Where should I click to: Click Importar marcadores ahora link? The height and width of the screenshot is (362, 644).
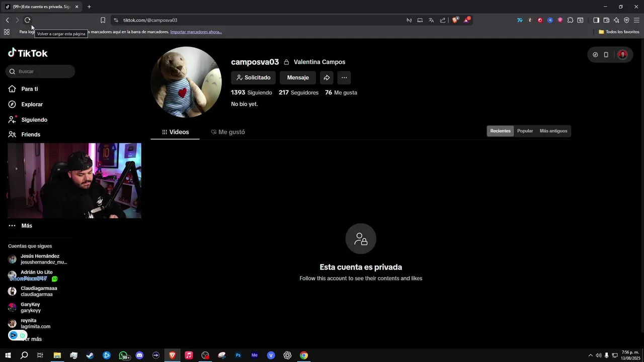[x=196, y=32]
